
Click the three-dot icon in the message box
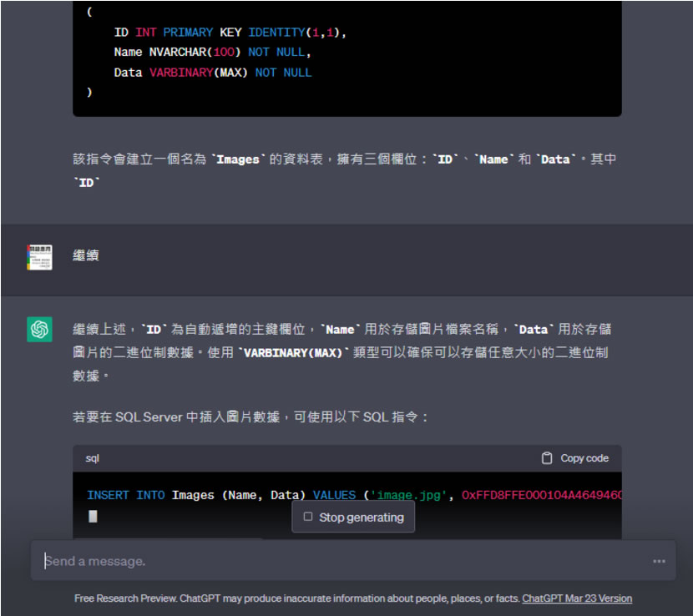[659, 562]
